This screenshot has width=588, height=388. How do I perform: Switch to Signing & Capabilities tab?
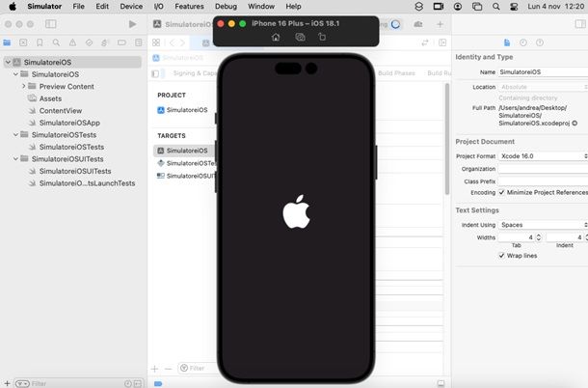[x=195, y=73]
